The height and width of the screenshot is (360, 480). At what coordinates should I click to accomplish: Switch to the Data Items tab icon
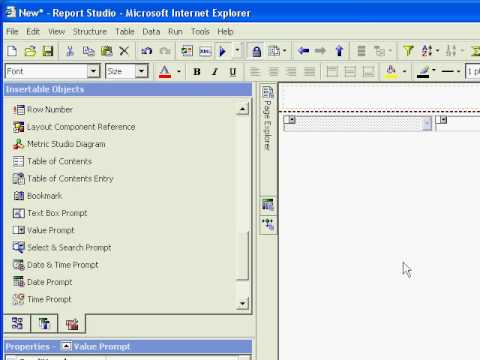44,323
